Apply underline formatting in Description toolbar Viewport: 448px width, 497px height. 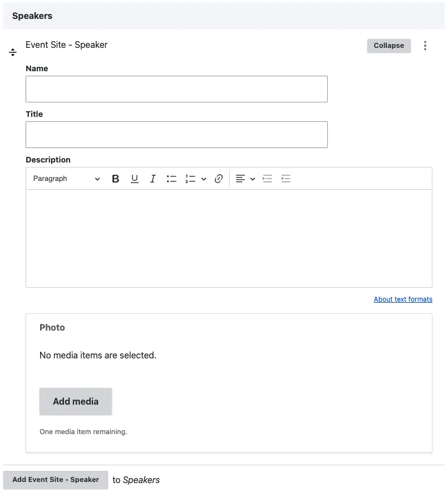coord(134,179)
